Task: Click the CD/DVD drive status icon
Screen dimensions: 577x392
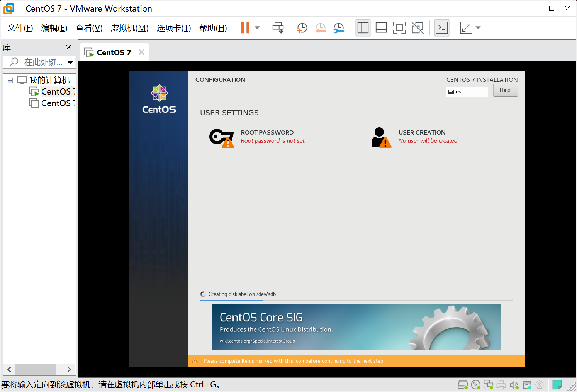Action: pyautogui.click(x=476, y=385)
